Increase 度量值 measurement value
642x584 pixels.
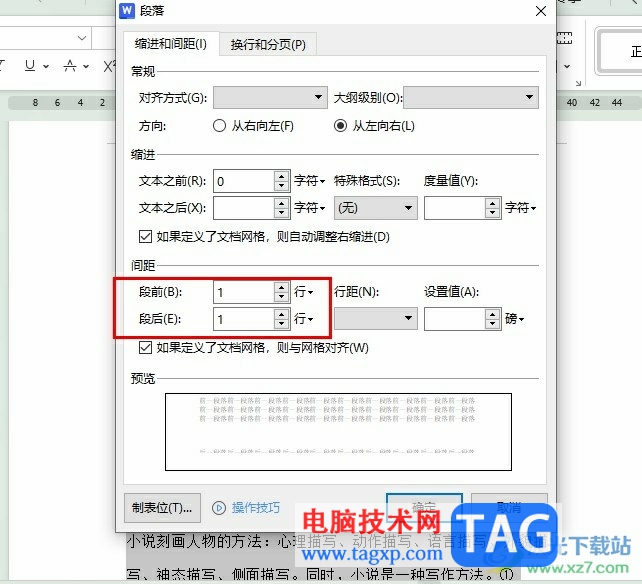(493, 203)
